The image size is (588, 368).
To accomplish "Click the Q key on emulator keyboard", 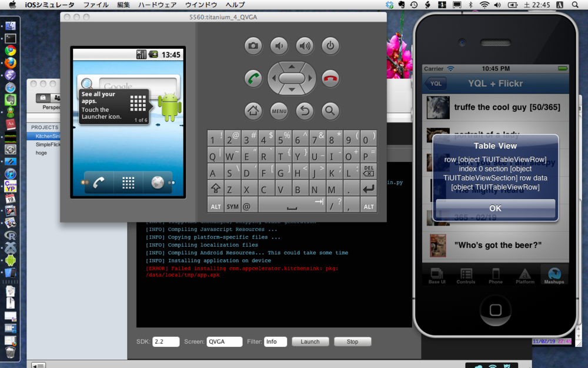I will [216, 155].
